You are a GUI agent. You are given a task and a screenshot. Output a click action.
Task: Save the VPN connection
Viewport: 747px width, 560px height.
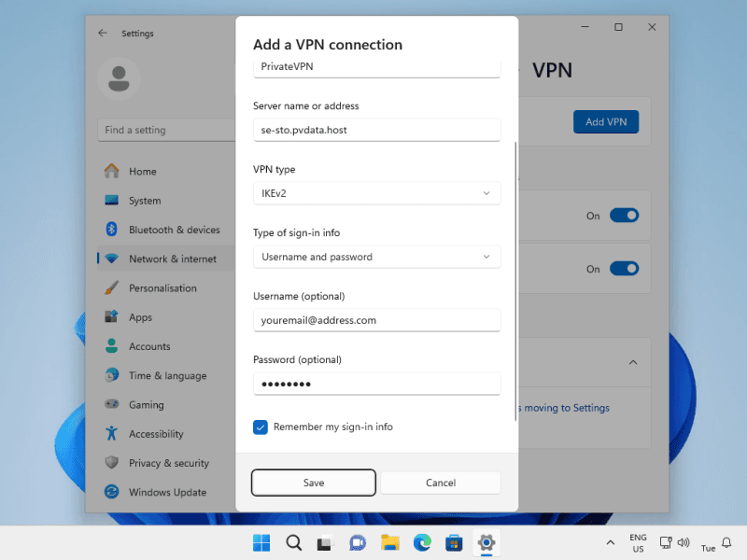pos(314,483)
